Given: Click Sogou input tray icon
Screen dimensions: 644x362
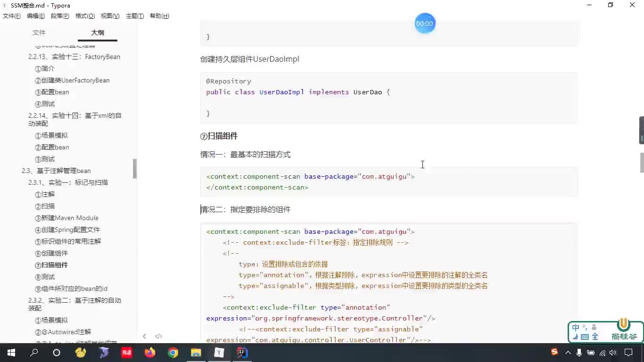Looking at the screenshot, I should 555,352.
